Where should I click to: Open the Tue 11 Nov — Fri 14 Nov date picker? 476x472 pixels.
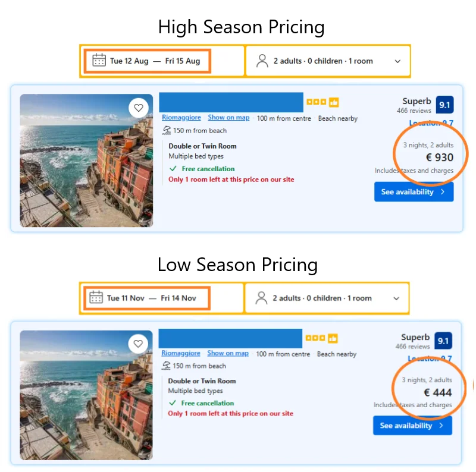(151, 298)
